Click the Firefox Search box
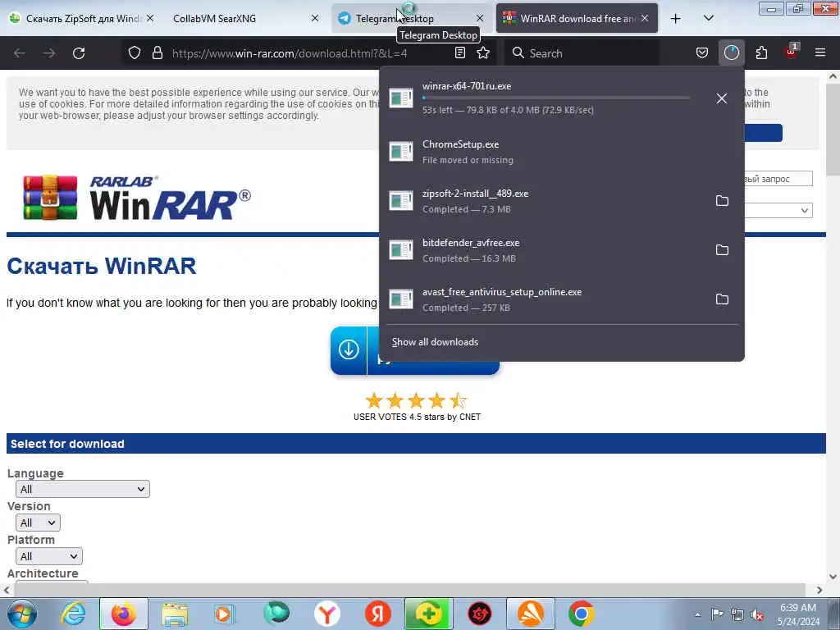The width and height of the screenshot is (840, 630). pyautogui.click(x=582, y=53)
